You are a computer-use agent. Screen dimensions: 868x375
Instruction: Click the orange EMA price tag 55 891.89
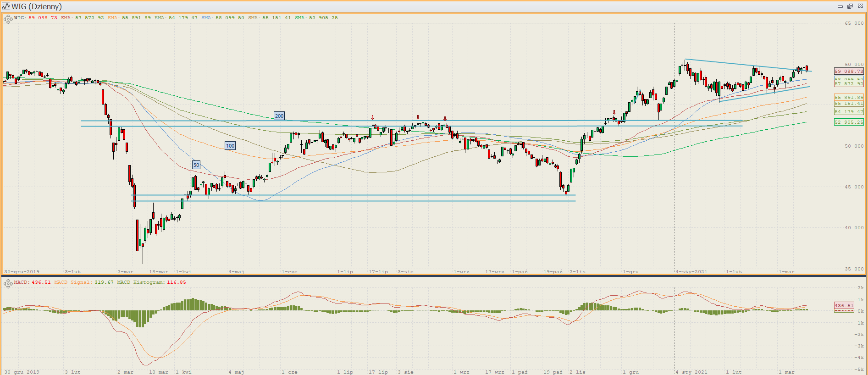849,97
